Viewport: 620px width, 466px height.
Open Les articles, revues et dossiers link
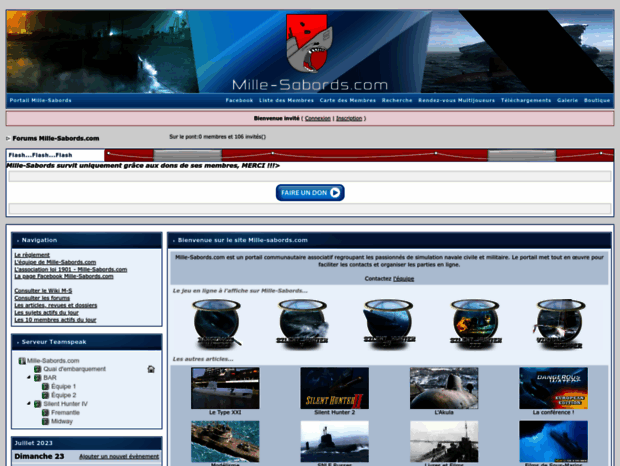pyautogui.click(x=55, y=305)
